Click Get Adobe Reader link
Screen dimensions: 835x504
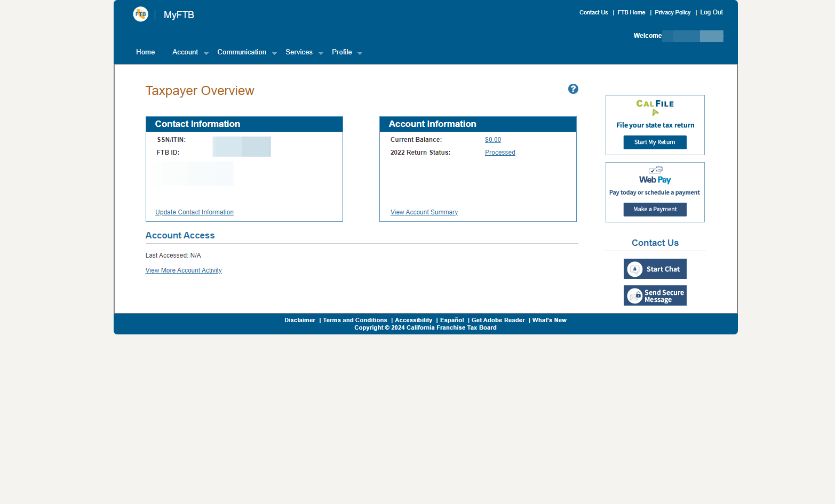498,320
